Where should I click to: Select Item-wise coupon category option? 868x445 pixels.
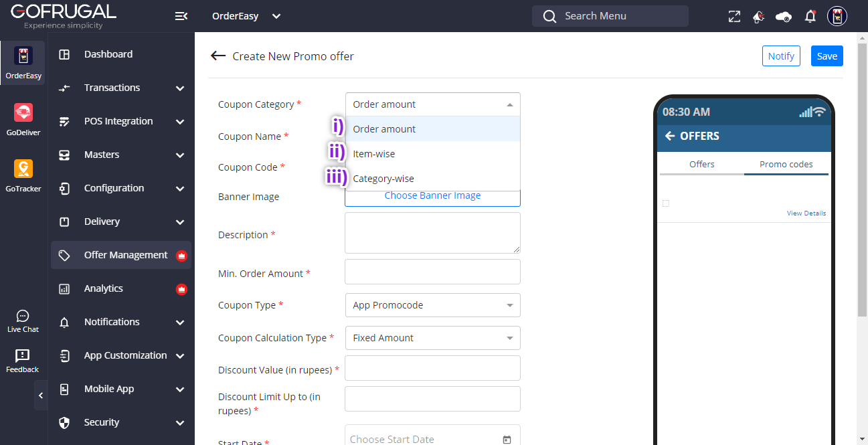[x=373, y=154]
